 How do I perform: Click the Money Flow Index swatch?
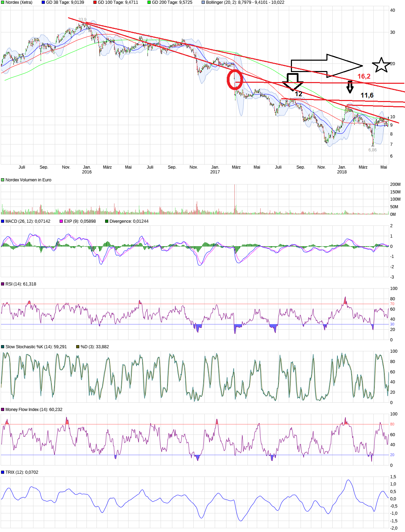point(3,410)
